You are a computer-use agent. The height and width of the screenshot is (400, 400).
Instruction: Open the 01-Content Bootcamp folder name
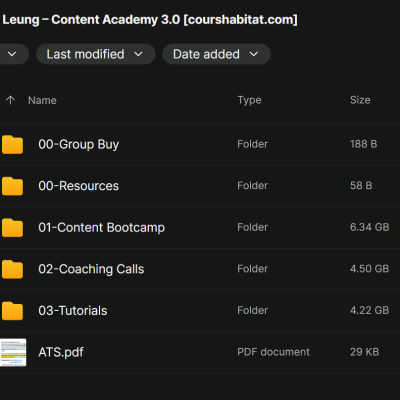(102, 227)
